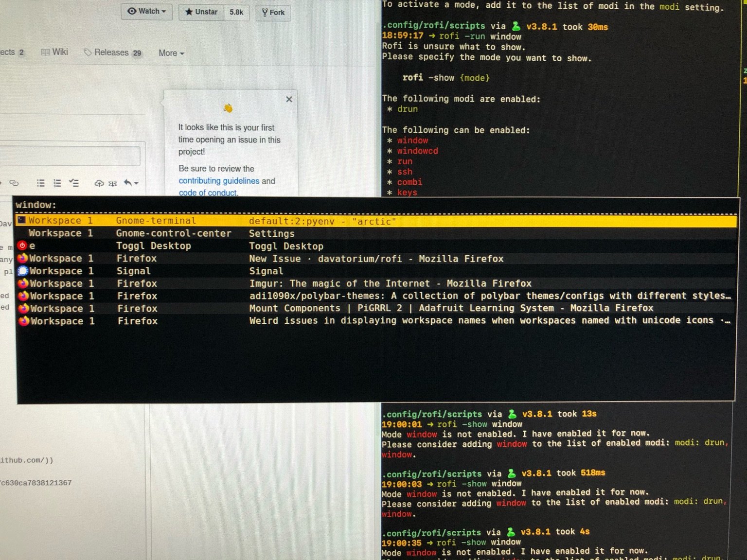The width and height of the screenshot is (747, 560).
Task: Select the Gnome-terminal row's terminal icon
Action: point(22,220)
